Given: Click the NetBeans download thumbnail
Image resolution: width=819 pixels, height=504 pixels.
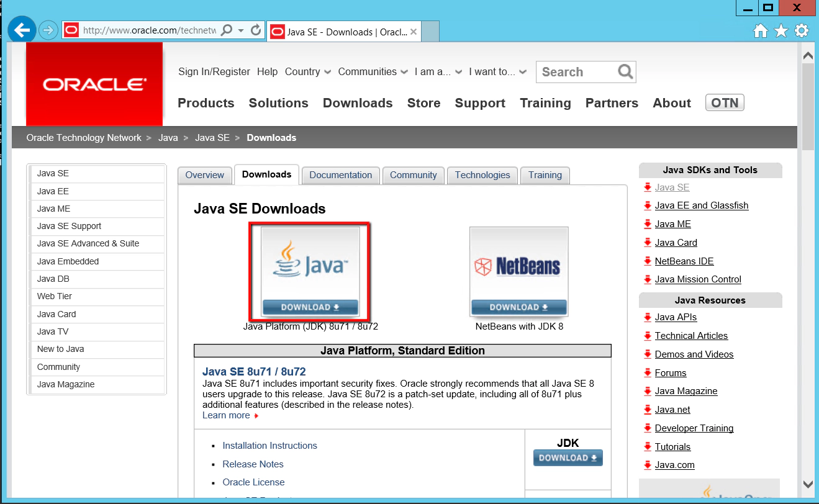Looking at the screenshot, I should [518, 266].
